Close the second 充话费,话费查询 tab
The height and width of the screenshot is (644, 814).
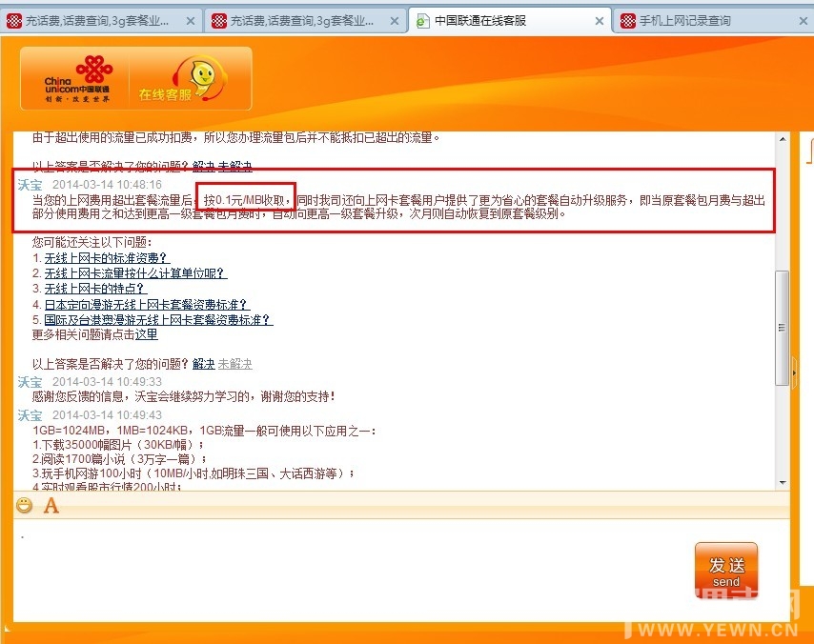[x=395, y=21]
